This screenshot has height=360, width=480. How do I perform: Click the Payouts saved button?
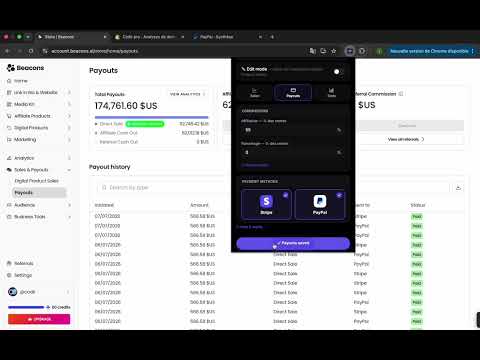(x=293, y=243)
